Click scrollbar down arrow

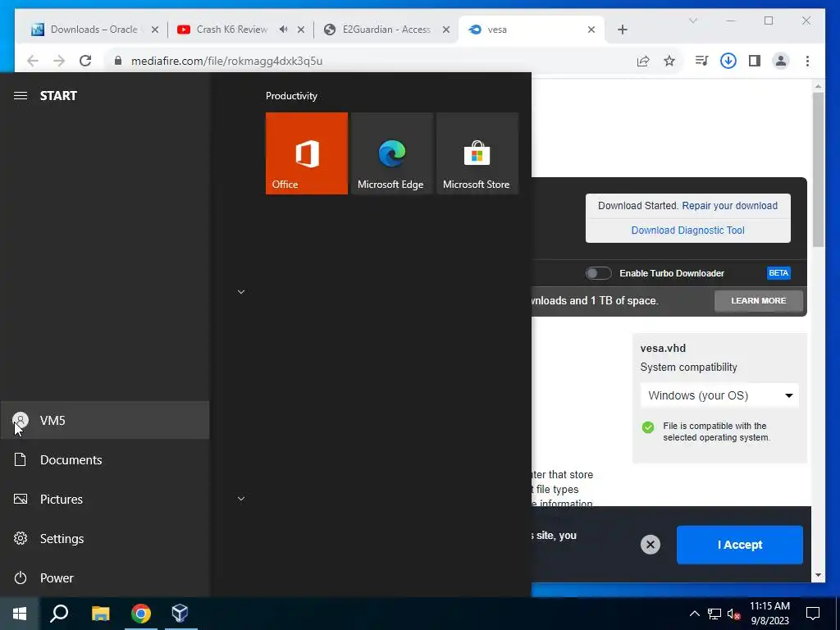pyautogui.click(x=818, y=575)
